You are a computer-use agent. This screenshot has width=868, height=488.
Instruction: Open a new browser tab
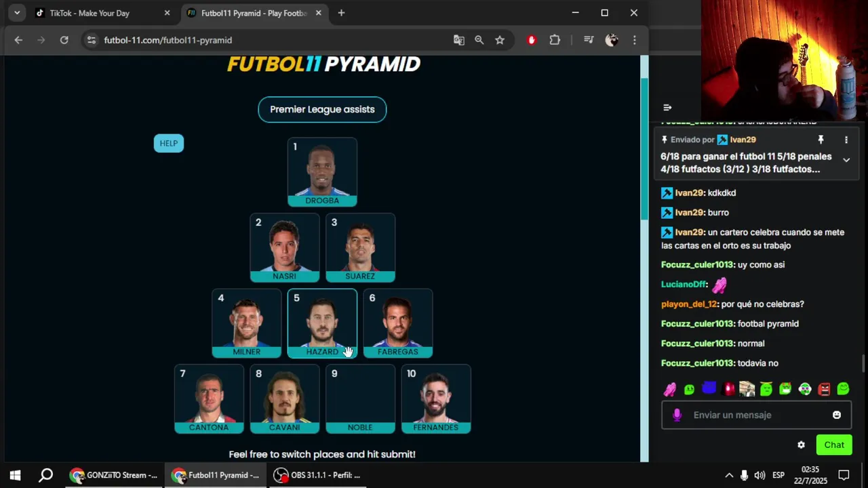pyautogui.click(x=341, y=13)
